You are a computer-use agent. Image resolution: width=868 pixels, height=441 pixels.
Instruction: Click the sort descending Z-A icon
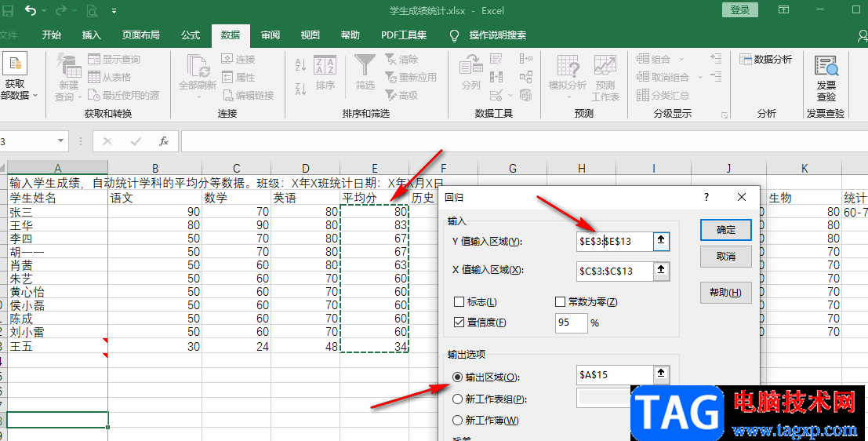click(300, 88)
